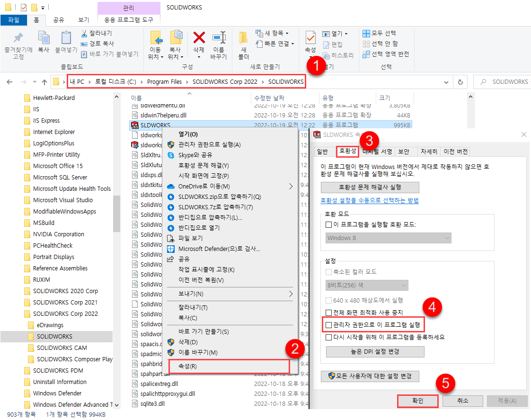The image size is (531, 420).
Task: Select the eDrawings folder in tree
Action: click(50, 325)
